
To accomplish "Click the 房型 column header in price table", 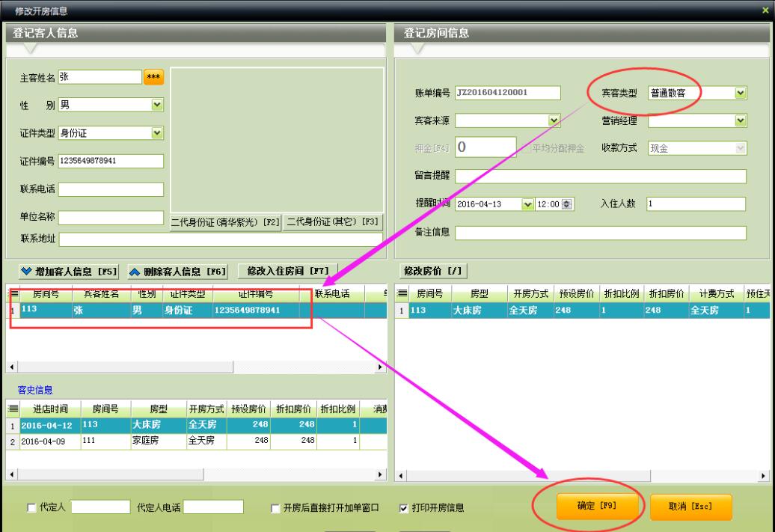I will tap(479, 294).
